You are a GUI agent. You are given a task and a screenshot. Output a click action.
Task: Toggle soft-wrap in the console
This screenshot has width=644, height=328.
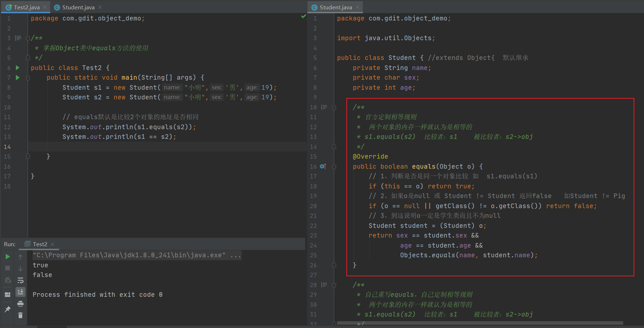click(x=20, y=280)
